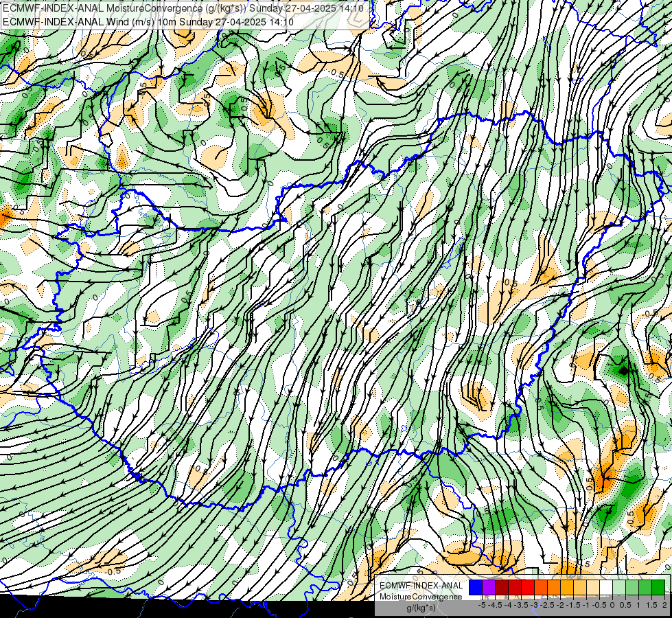Select orange swatch between -2.5 and -2
Screen dimensions: 672x618
tap(554, 587)
